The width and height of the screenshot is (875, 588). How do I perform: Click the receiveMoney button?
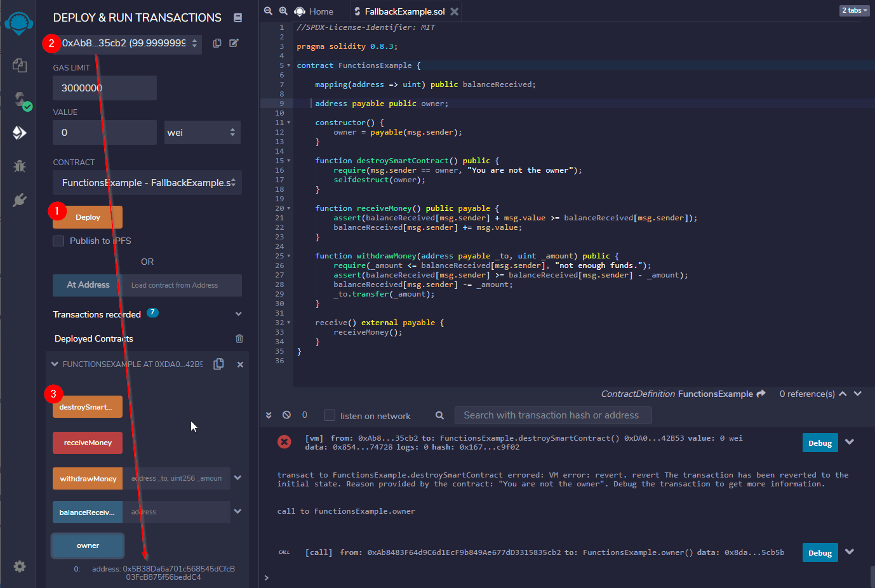pos(88,443)
